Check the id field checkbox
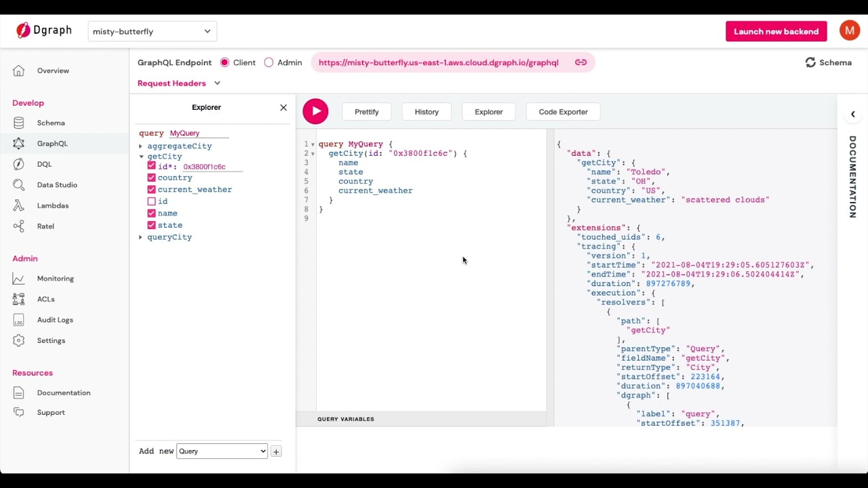The height and width of the screenshot is (488, 868). [x=151, y=201]
